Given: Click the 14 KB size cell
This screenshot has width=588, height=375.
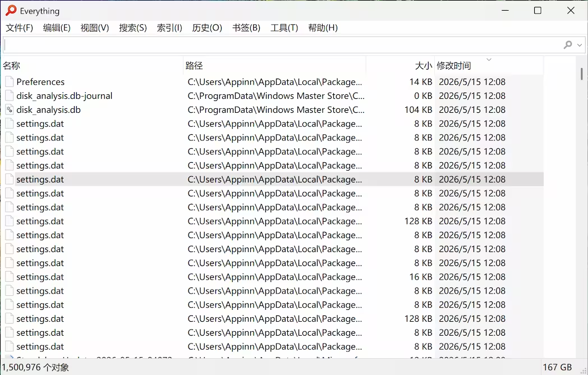Looking at the screenshot, I should click(421, 82).
